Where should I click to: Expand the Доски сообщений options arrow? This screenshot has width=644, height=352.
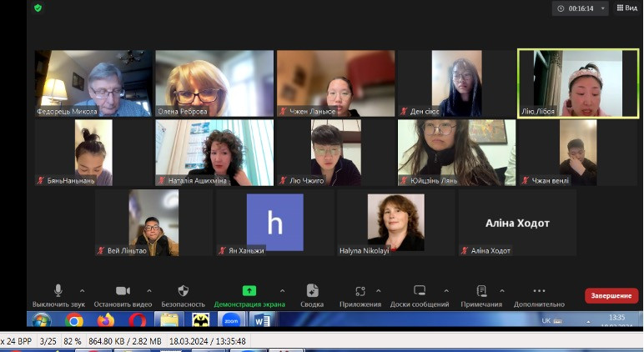(x=446, y=291)
